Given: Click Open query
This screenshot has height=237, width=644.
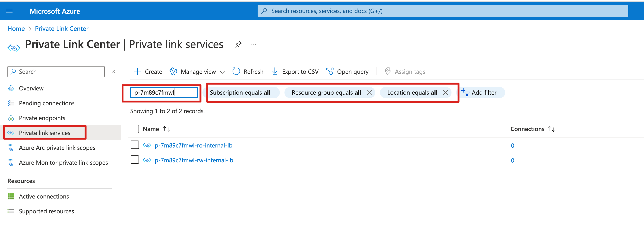Looking at the screenshot, I should 353,72.
